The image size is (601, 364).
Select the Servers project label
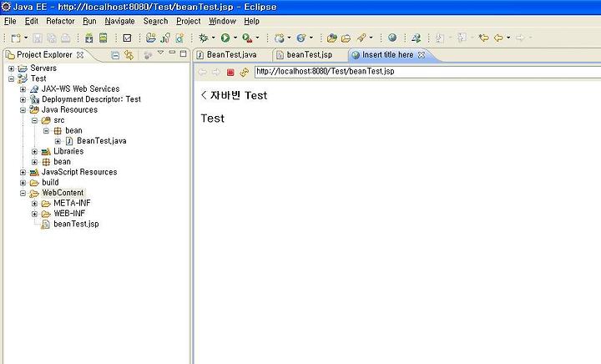43,68
